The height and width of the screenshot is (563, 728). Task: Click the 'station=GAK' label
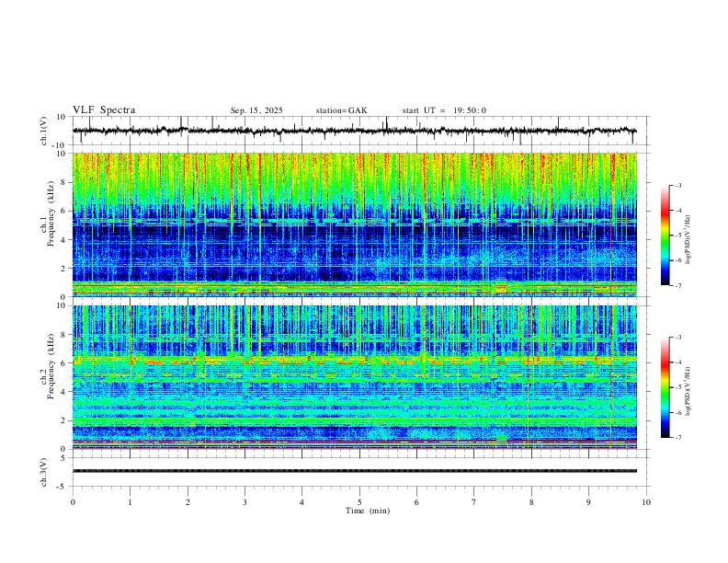[x=341, y=110]
